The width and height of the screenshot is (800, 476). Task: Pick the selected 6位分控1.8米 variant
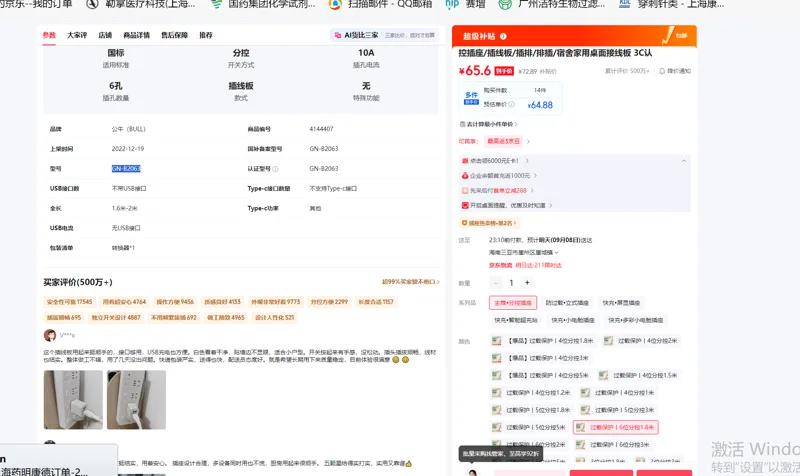tap(616, 428)
